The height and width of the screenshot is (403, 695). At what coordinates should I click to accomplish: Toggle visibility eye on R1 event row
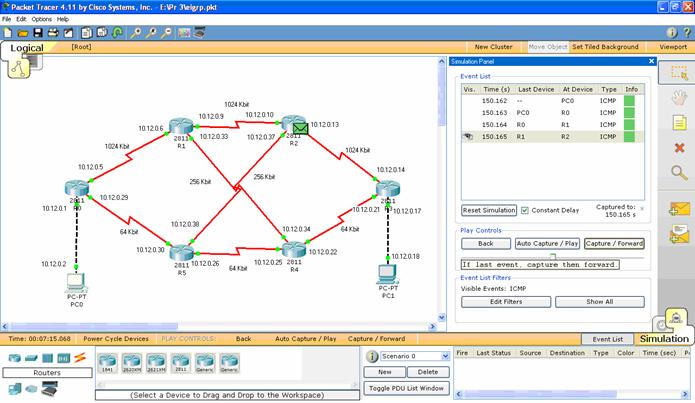(468, 134)
